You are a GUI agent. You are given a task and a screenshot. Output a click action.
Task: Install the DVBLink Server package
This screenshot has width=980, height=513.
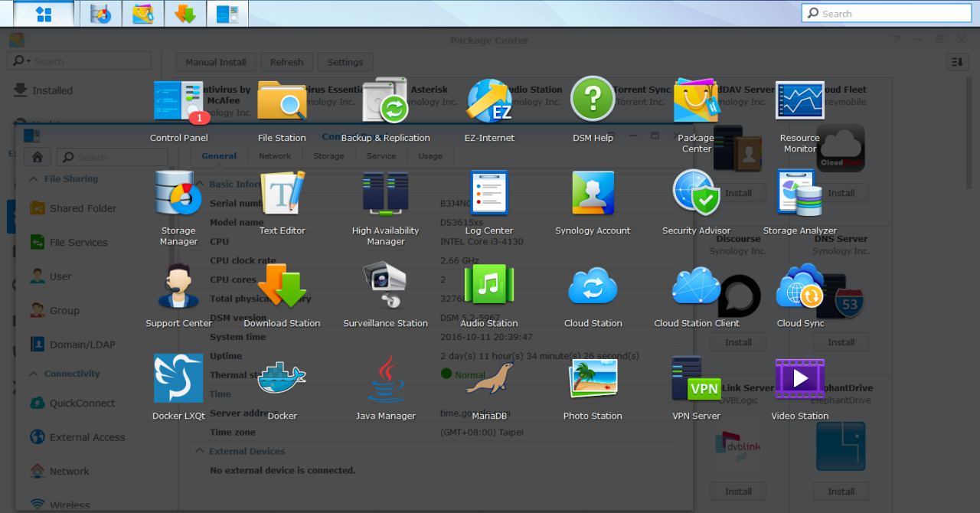(x=738, y=492)
